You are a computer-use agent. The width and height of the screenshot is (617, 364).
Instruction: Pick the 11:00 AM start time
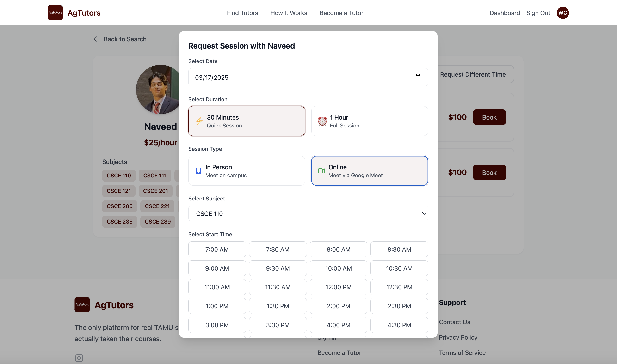tap(217, 287)
